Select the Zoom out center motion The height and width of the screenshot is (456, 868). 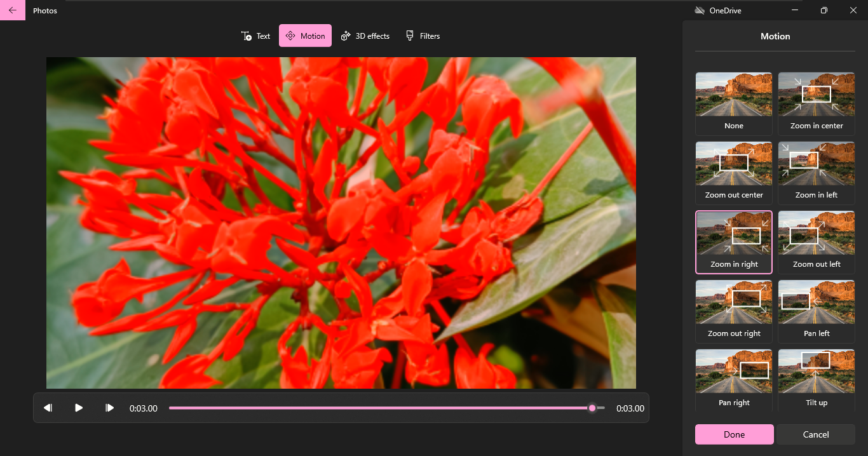click(733, 173)
